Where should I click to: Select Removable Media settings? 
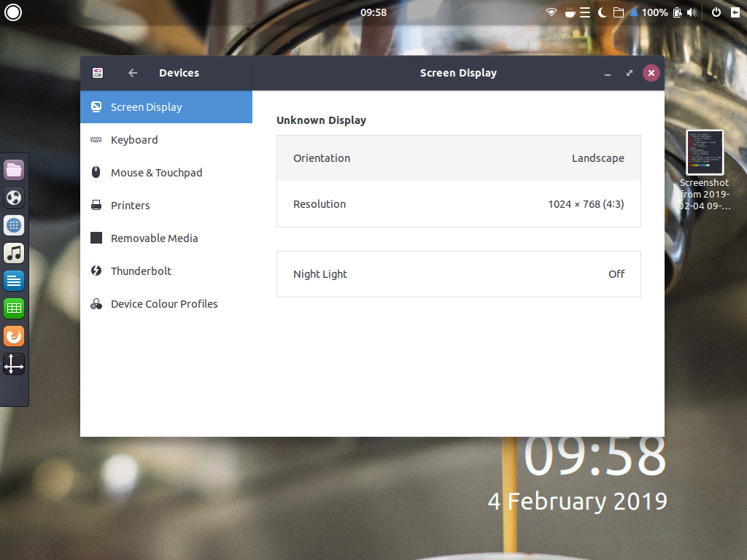[154, 238]
